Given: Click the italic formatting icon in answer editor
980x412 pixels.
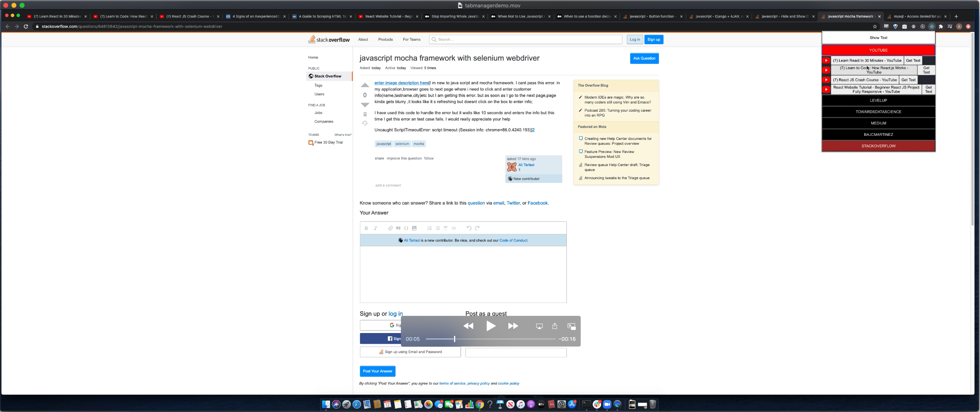Looking at the screenshot, I should pos(375,228).
